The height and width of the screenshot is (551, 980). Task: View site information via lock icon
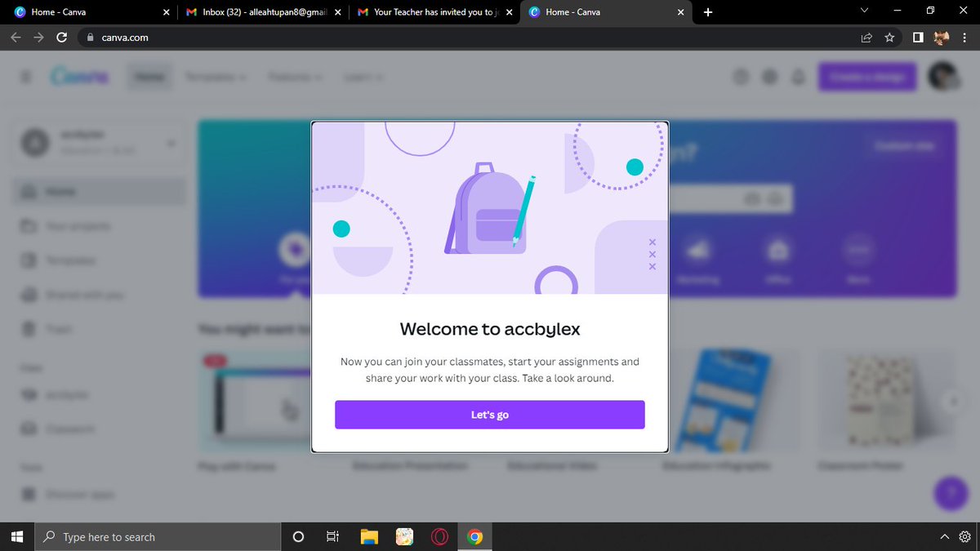[90, 38]
